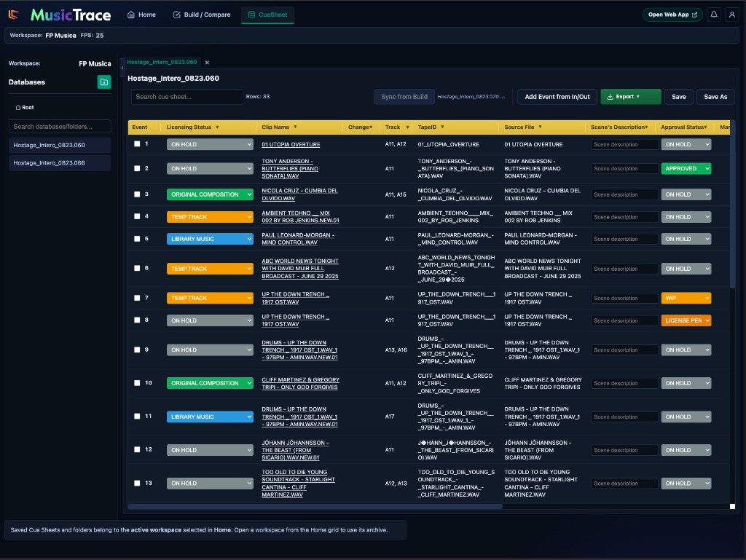
Task: Edit Scene description for event 5
Action: coord(624,239)
